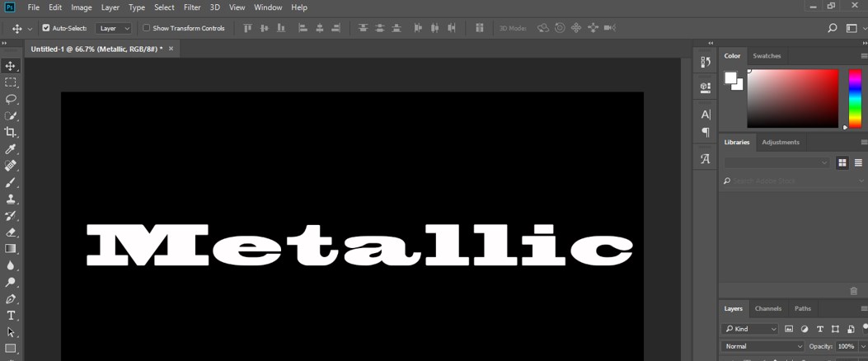The width and height of the screenshot is (868, 361).
Task: Open the File menu
Action: click(x=33, y=7)
